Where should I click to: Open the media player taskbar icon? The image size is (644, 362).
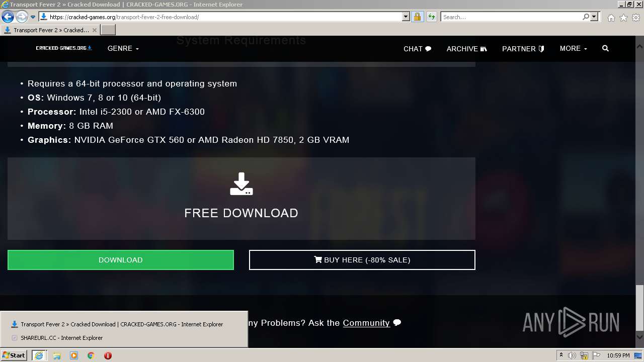click(74, 355)
